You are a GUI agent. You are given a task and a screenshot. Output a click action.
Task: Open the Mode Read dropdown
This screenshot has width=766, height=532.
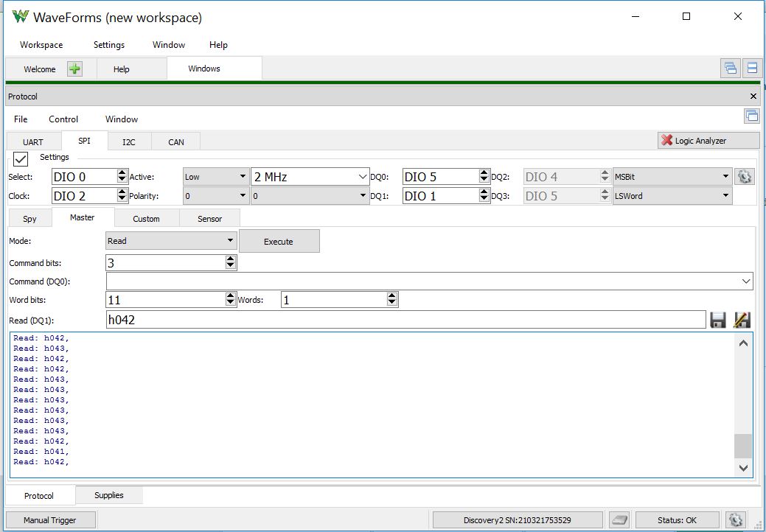click(171, 241)
